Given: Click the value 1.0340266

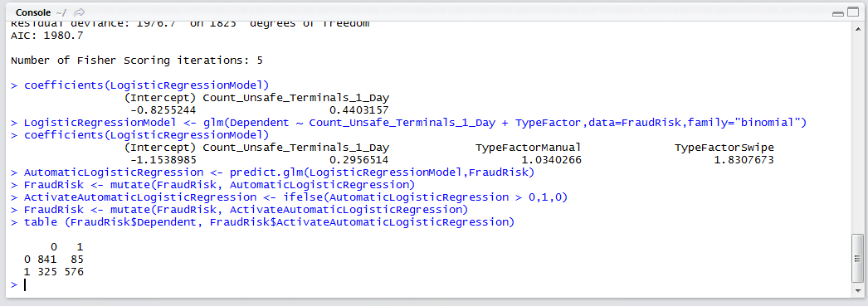Looking at the screenshot, I should tap(551, 160).
